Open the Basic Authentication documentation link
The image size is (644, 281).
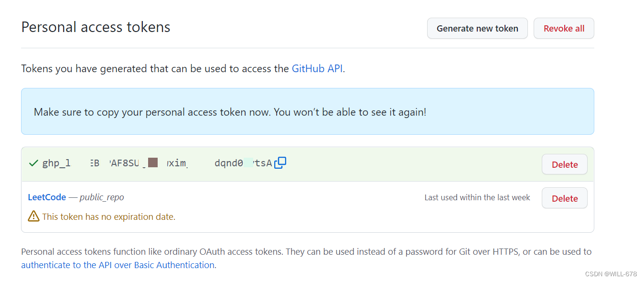point(118,265)
